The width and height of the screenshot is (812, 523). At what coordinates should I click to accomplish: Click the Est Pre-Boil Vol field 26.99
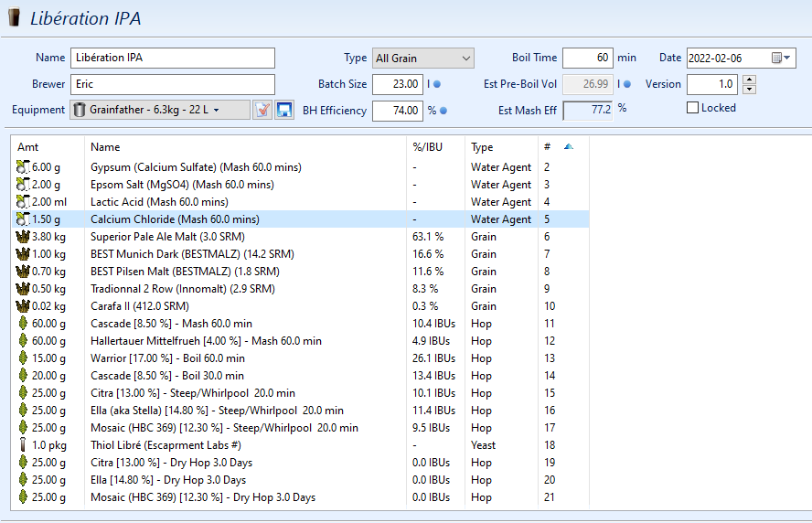point(588,84)
